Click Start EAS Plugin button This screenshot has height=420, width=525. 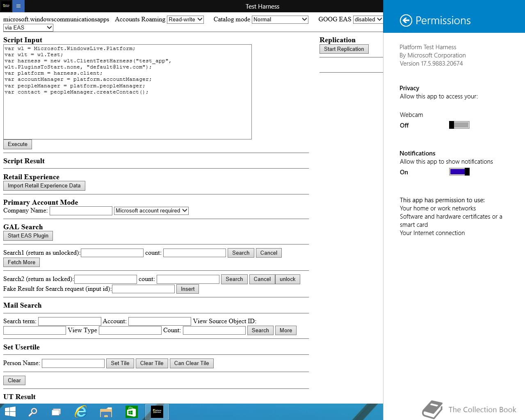point(28,236)
